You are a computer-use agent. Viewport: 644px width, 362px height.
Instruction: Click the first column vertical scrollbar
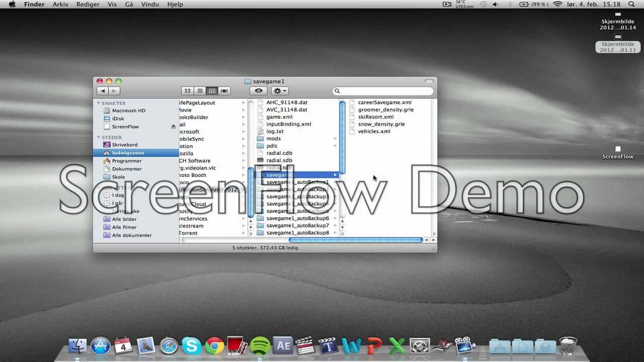coord(251,192)
